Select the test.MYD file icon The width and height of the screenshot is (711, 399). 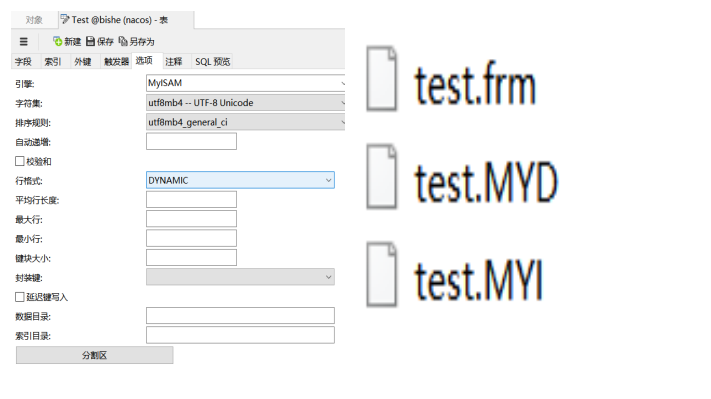(381, 176)
